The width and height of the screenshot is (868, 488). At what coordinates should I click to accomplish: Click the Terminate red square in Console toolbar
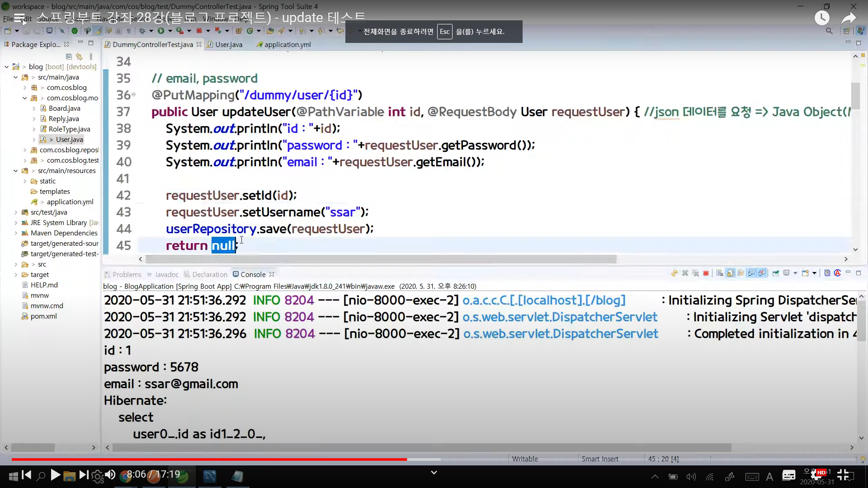pyautogui.click(x=706, y=273)
